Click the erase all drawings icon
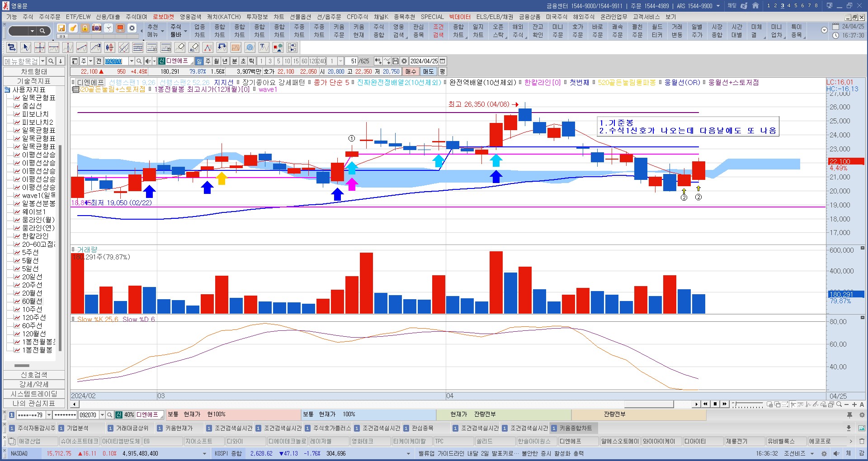 click(x=194, y=47)
